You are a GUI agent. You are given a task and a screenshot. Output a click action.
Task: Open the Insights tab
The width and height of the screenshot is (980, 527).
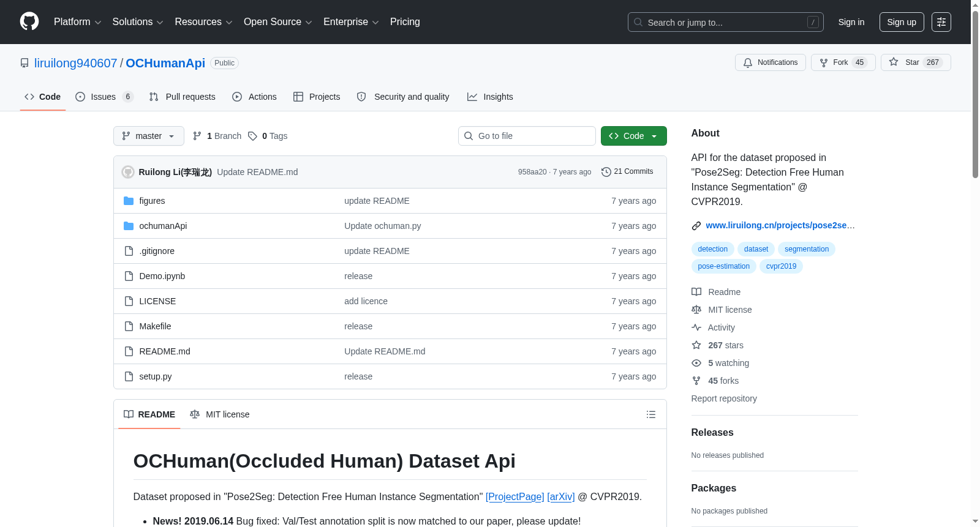490,97
